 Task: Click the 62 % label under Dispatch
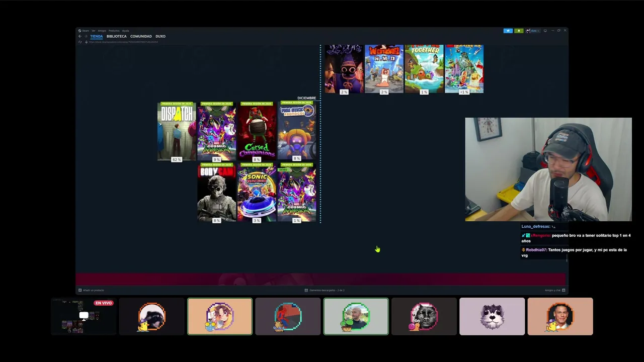pos(176,159)
